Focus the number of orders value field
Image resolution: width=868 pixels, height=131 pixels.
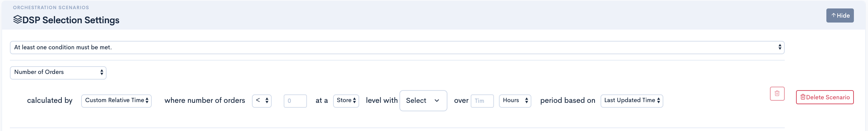[x=295, y=101]
